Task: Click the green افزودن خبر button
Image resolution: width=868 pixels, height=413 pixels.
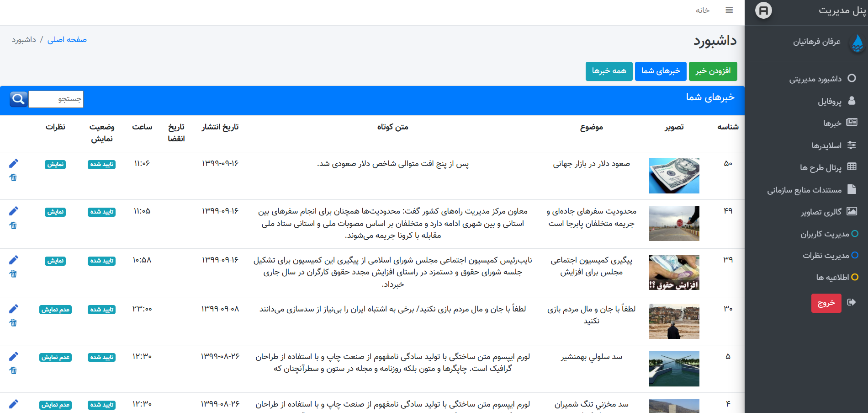Action: pos(713,71)
